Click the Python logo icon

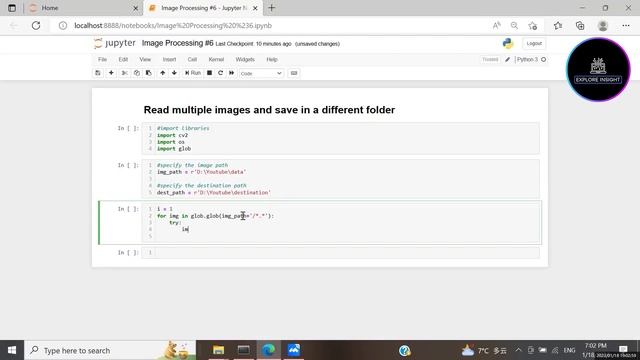(x=508, y=43)
